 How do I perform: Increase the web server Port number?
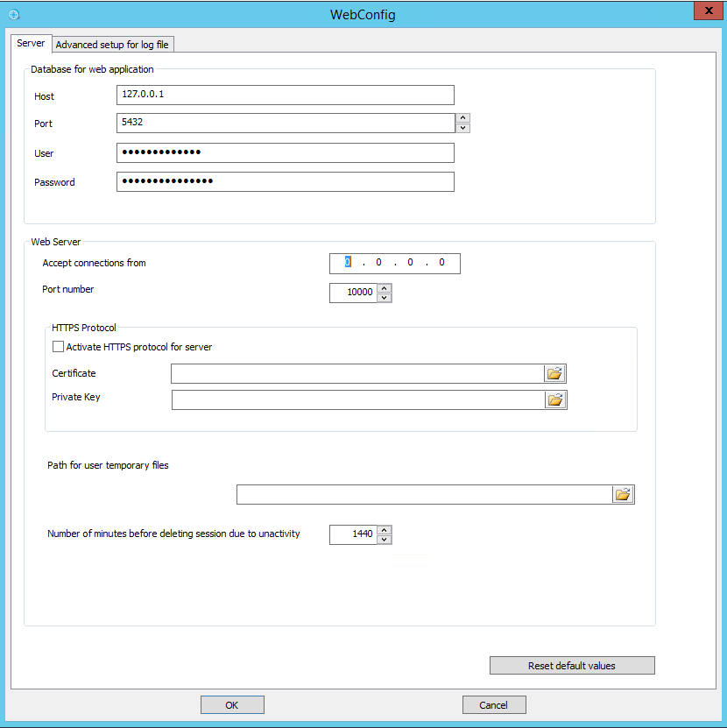384,288
